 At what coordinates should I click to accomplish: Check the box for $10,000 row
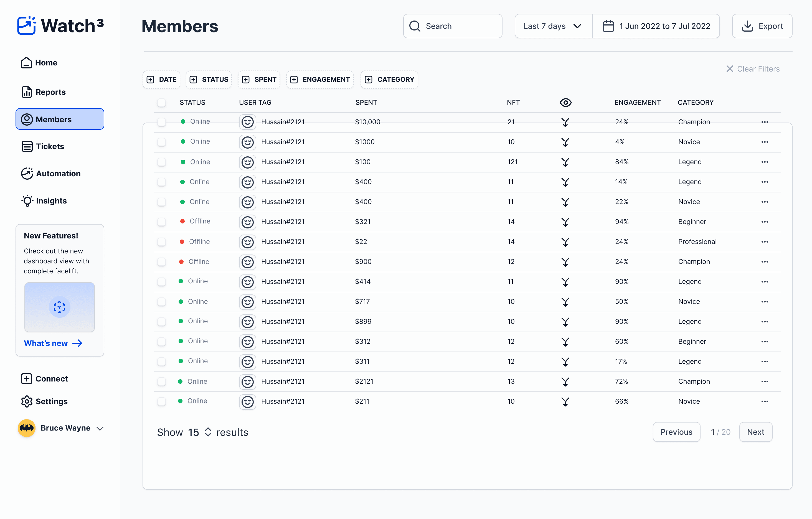point(161,122)
